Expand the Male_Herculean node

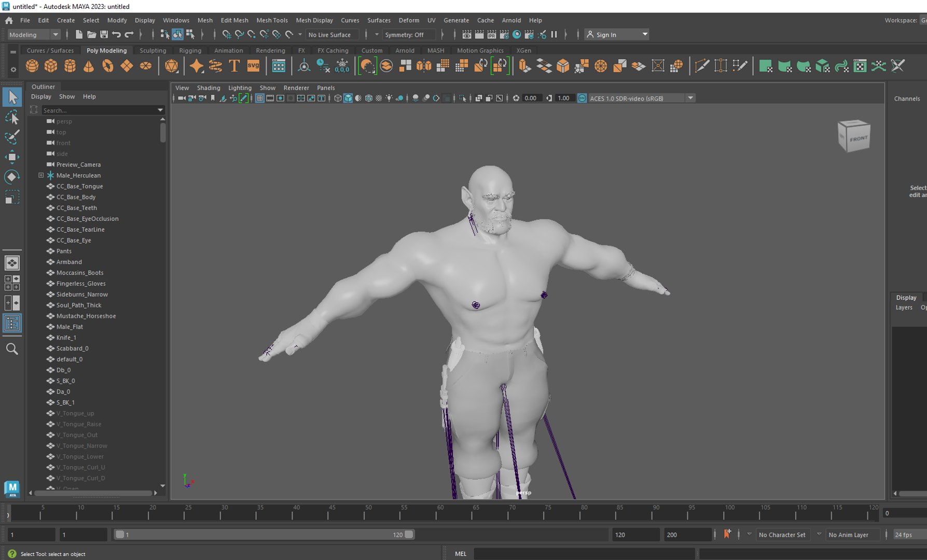[x=41, y=175]
